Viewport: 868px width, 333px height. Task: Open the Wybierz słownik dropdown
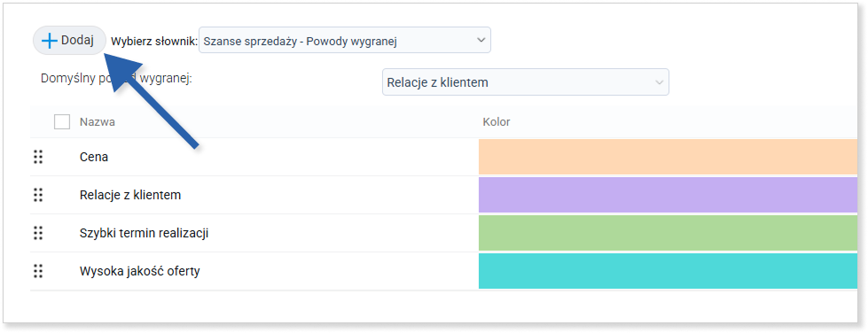(x=344, y=41)
